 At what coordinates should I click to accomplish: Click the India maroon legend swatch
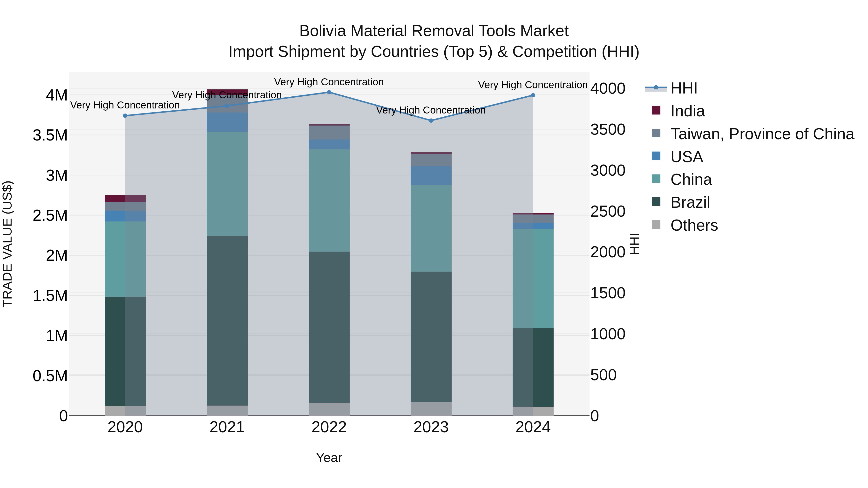pos(656,110)
